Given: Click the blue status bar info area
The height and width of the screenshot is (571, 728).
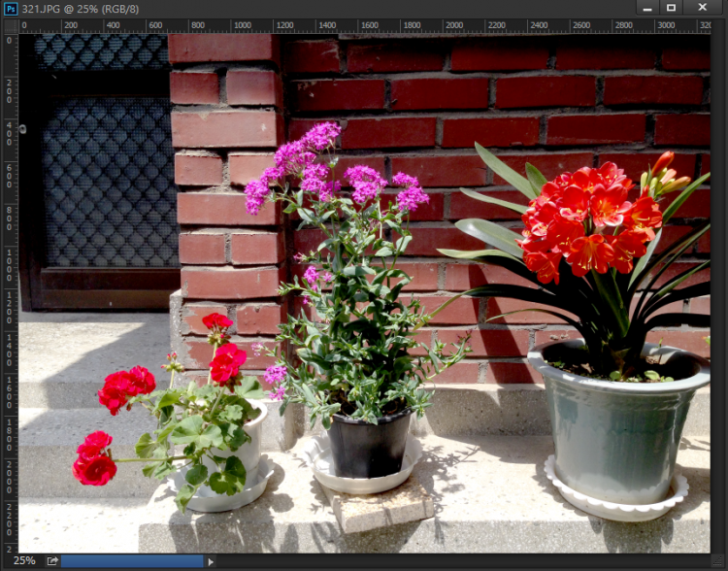Looking at the screenshot, I should point(132,561).
